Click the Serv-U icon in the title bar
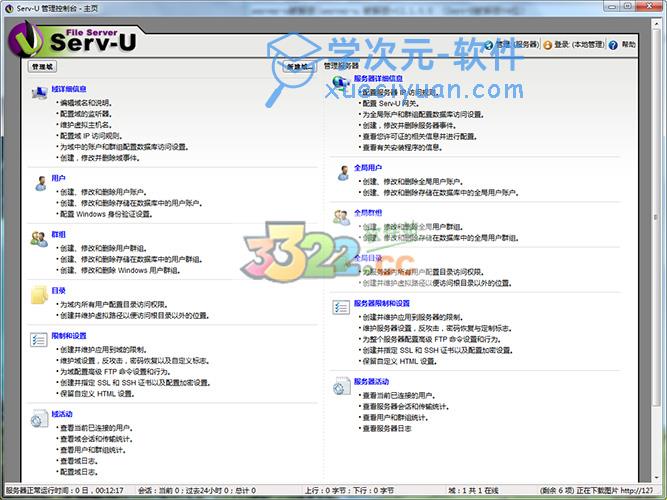The image size is (667, 500). [9, 8]
